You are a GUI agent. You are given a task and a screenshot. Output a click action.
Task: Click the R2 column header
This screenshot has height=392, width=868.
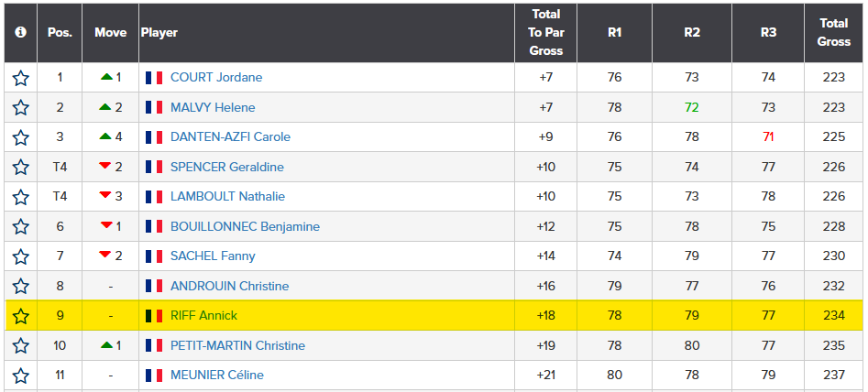click(692, 33)
